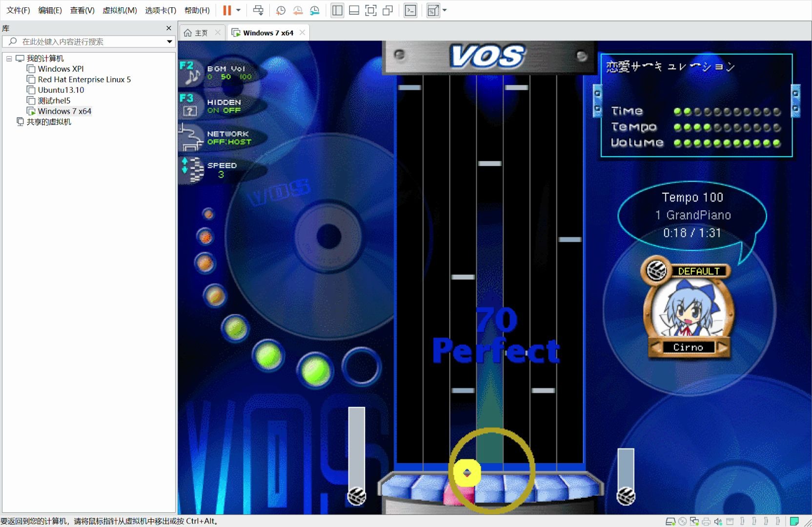
Task: Open the 帮助(H) menu
Action: tap(197, 10)
